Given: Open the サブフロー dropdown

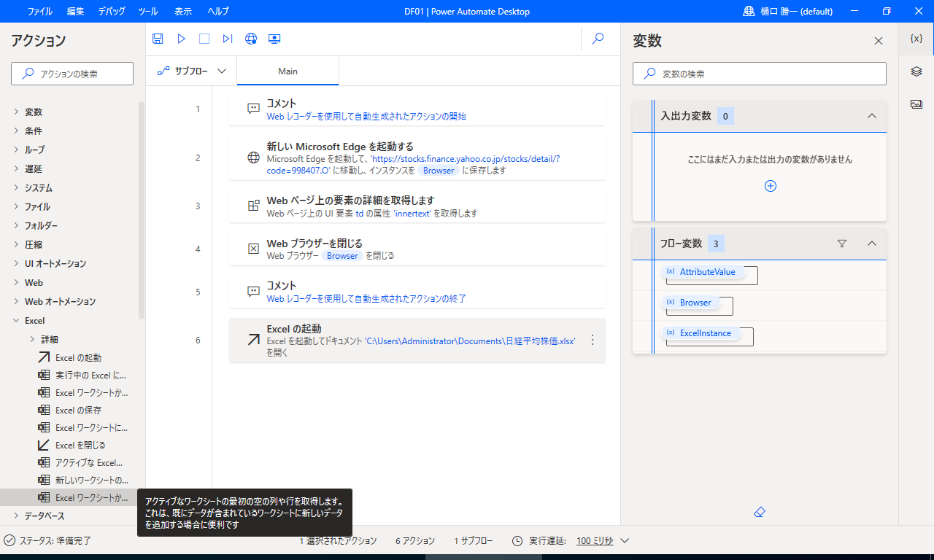Looking at the screenshot, I should point(191,71).
